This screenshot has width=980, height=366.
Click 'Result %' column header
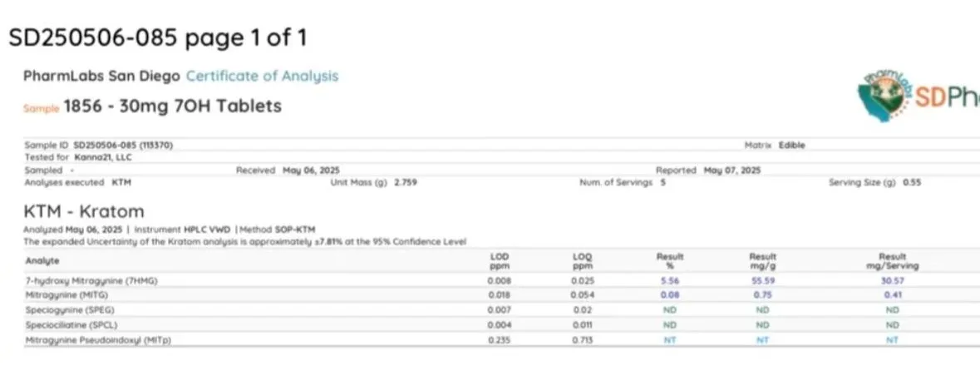click(x=670, y=261)
